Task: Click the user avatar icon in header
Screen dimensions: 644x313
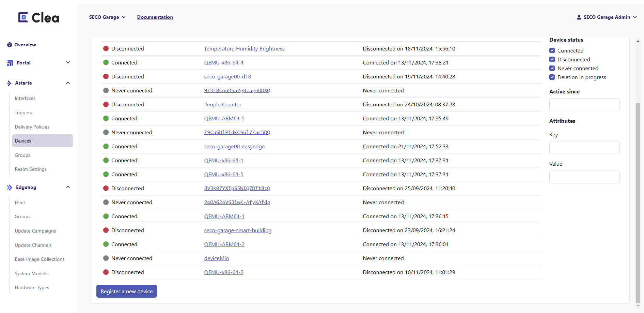Action: click(x=579, y=17)
